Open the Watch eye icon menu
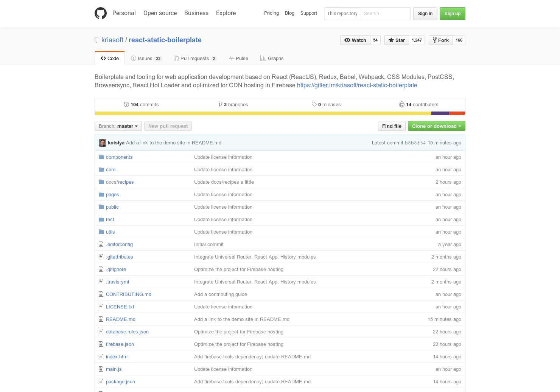This screenshot has width=560, height=392. coord(347,40)
